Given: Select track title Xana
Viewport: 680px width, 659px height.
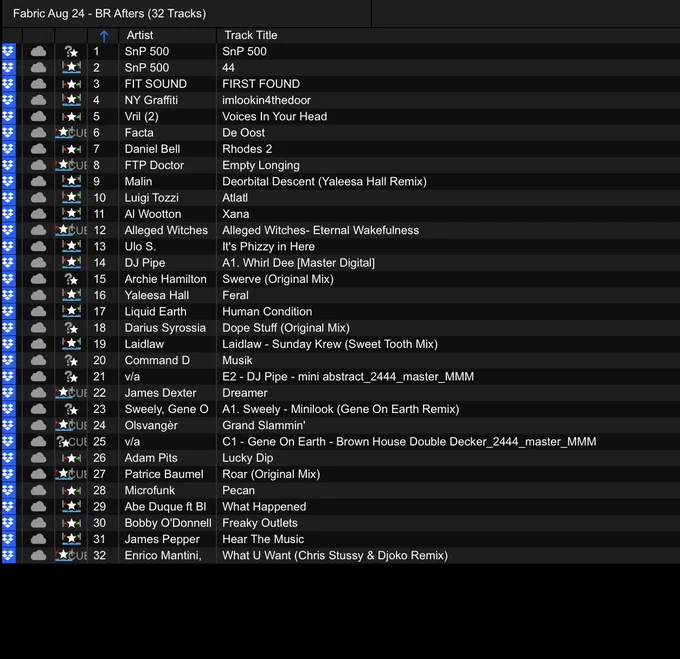Looking at the screenshot, I should pyautogui.click(x=235, y=214).
